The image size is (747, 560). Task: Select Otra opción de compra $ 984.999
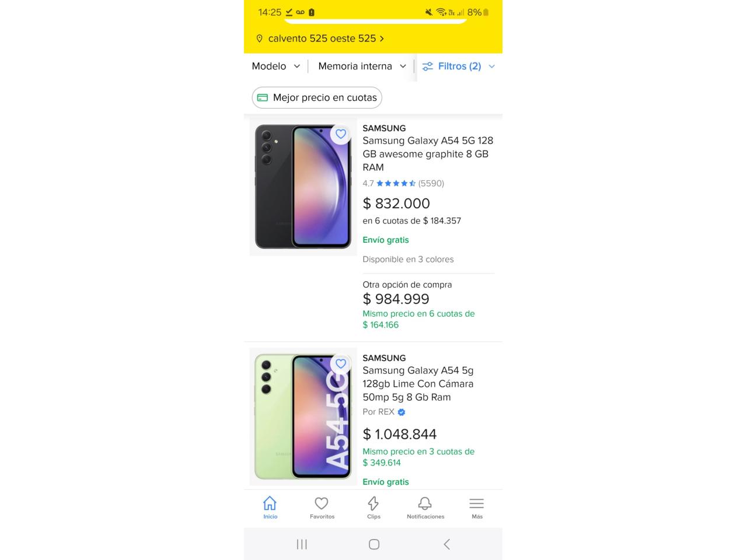point(418,304)
